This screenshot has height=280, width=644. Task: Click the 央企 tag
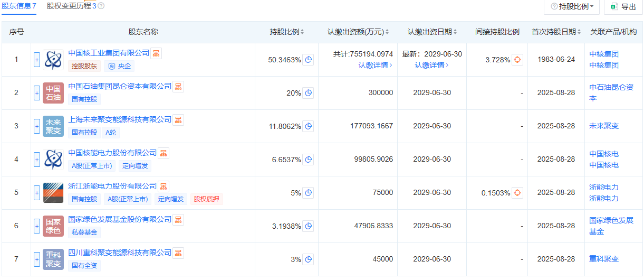[120, 66]
